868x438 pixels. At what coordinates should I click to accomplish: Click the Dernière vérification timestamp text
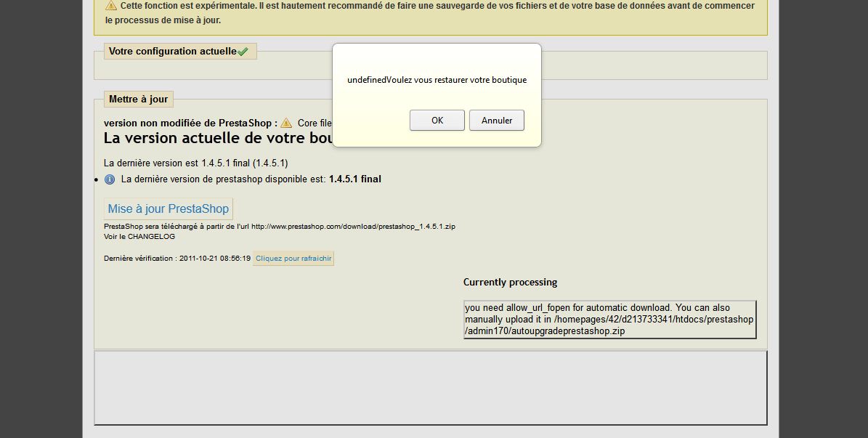(177, 259)
